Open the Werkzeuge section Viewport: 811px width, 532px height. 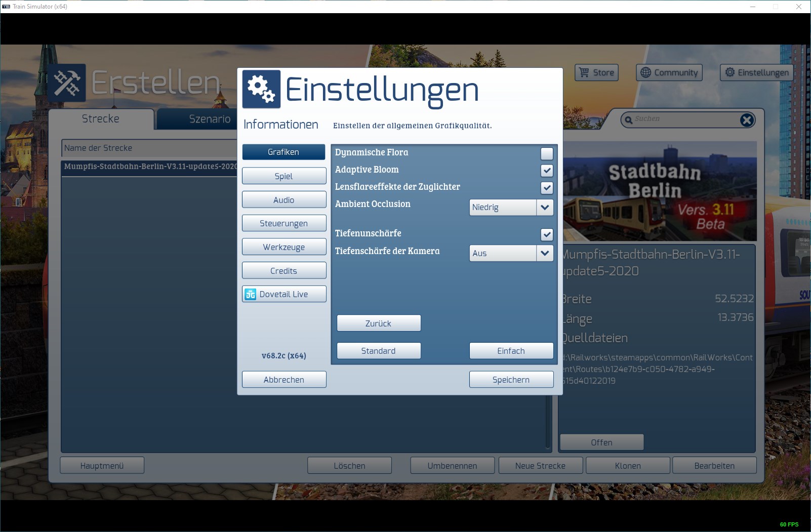(283, 247)
